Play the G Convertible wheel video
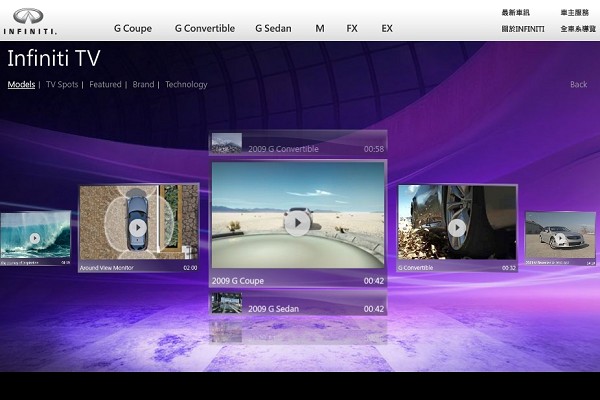 pos(457,228)
